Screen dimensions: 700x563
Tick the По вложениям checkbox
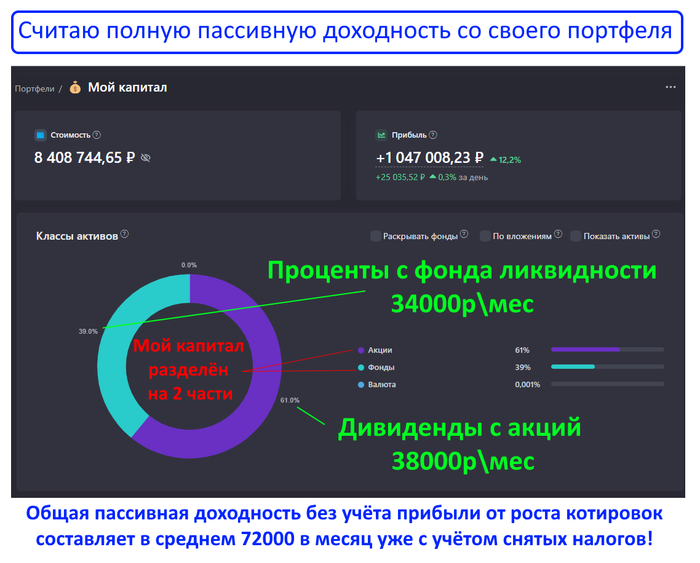(x=485, y=237)
